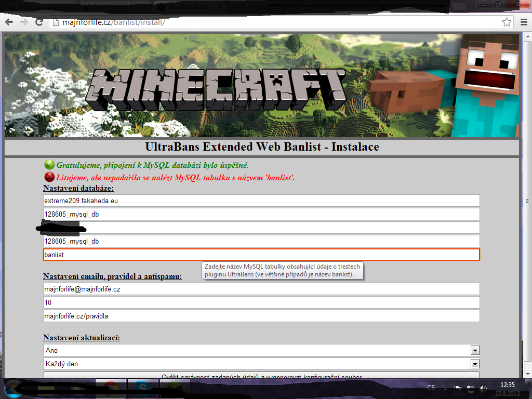Click the 'Ověřit správnost zadaných údajů' button
This screenshot has width=532, height=399.
262,375
